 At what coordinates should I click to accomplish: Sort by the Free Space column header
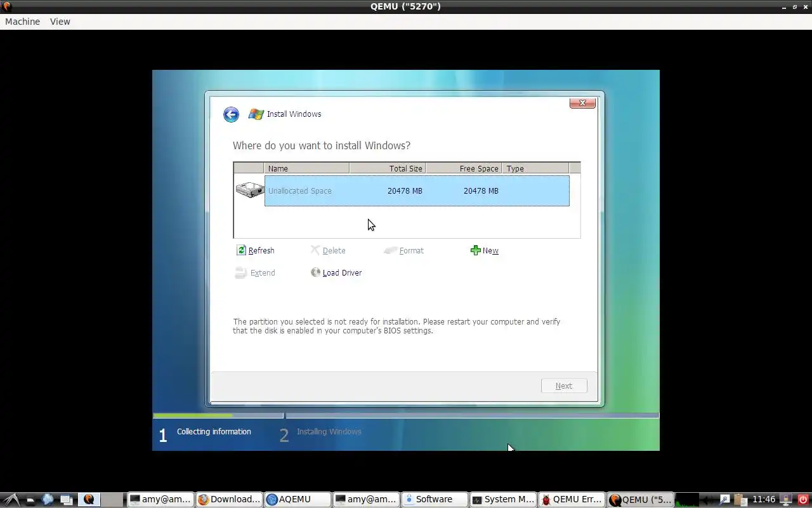(x=463, y=168)
